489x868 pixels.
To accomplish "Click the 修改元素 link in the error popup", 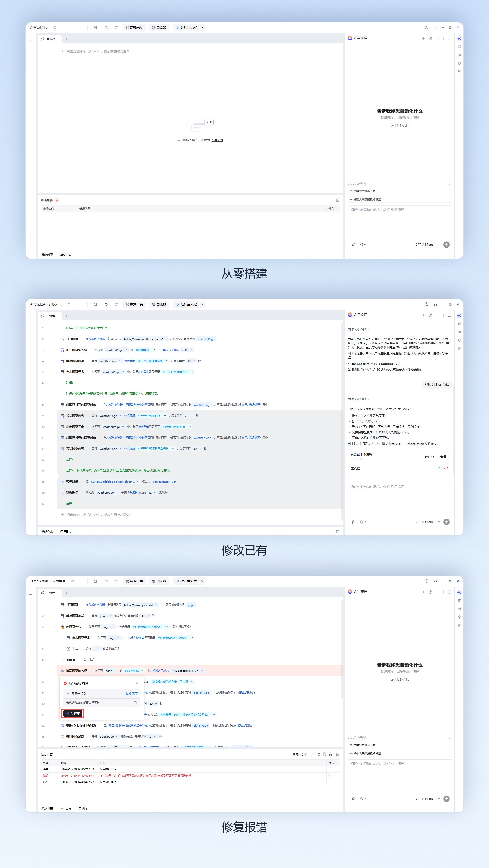I will pos(132,693).
